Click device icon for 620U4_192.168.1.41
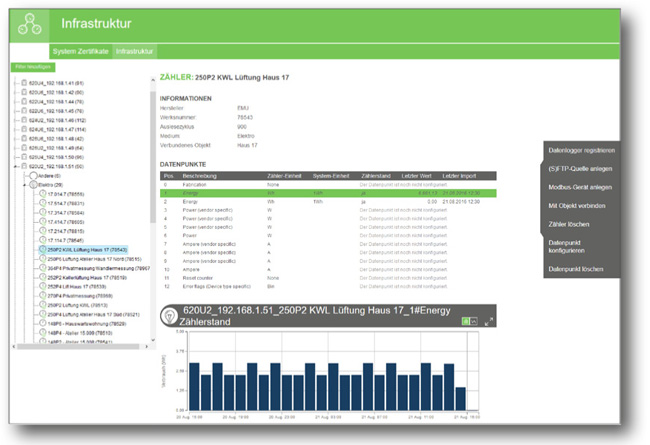 pos(24,82)
